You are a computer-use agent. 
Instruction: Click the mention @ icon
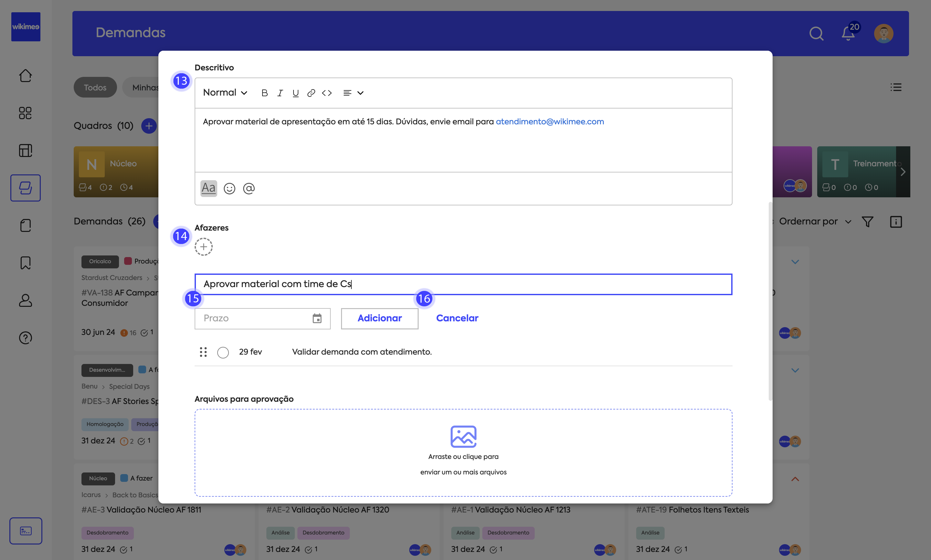pyautogui.click(x=249, y=188)
